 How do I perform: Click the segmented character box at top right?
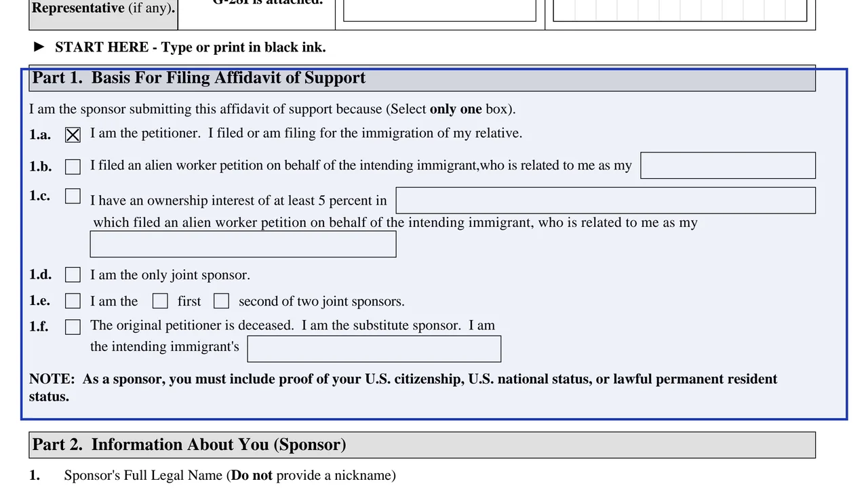pos(680,11)
